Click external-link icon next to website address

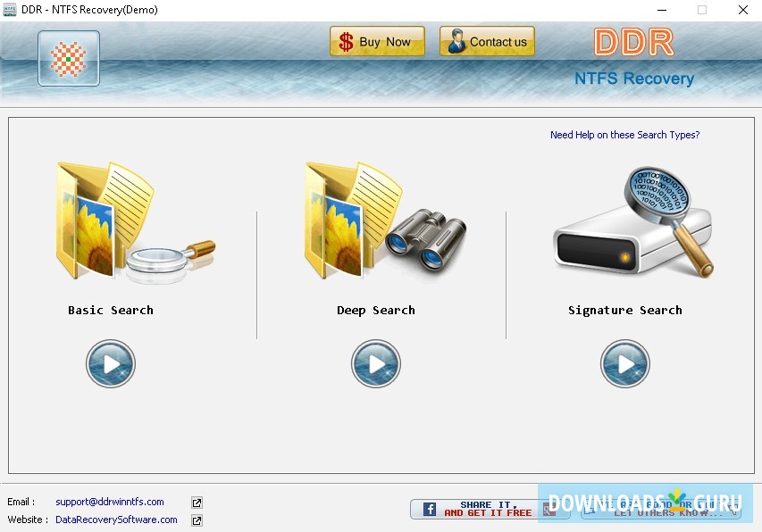click(197, 520)
